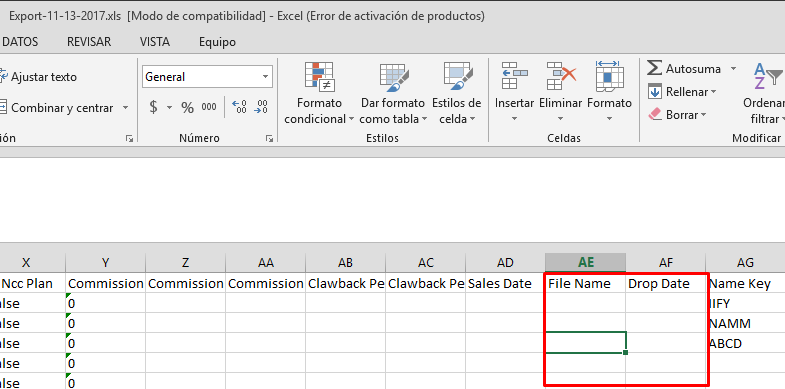This screenshot has width=785, height=389.
Task: Apply the accounting dollar format
Action: (154, 107)
